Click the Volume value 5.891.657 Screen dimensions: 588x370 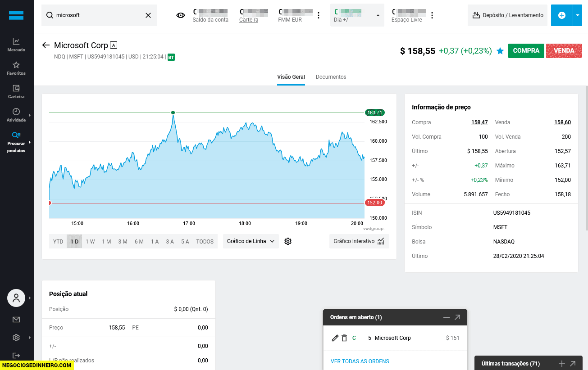pos(476,194)
